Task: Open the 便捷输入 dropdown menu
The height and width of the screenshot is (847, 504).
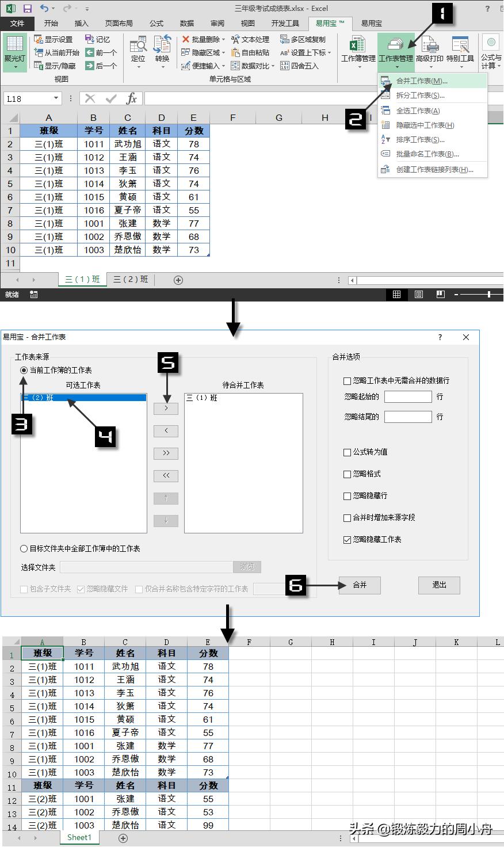Action: point(222,66)
